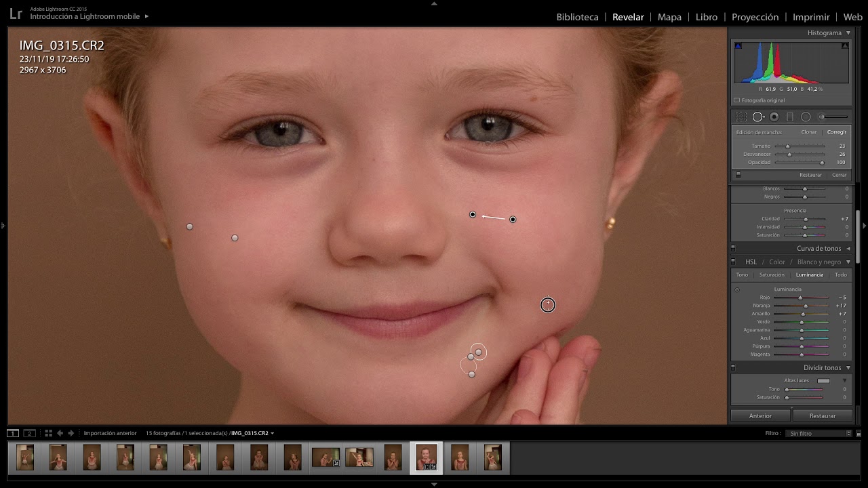The image size is (868, 488).
Task: Open the Altas luces color picker arrow
Action: point(845,381)
